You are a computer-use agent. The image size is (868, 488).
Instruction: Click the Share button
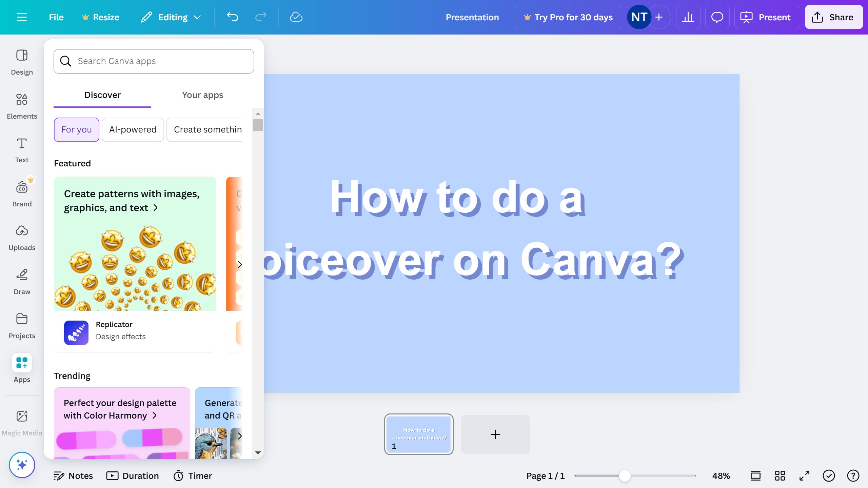[833, 17]
